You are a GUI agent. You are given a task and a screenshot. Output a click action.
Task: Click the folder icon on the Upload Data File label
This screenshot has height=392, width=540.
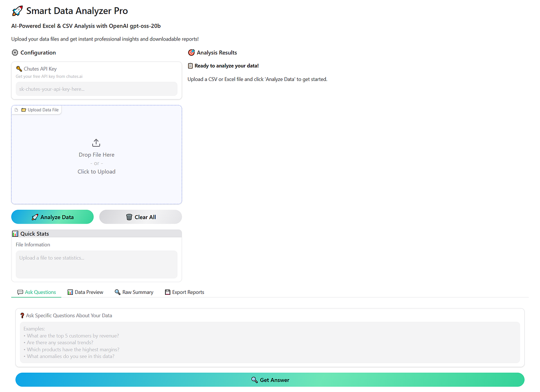coord(23,109)
